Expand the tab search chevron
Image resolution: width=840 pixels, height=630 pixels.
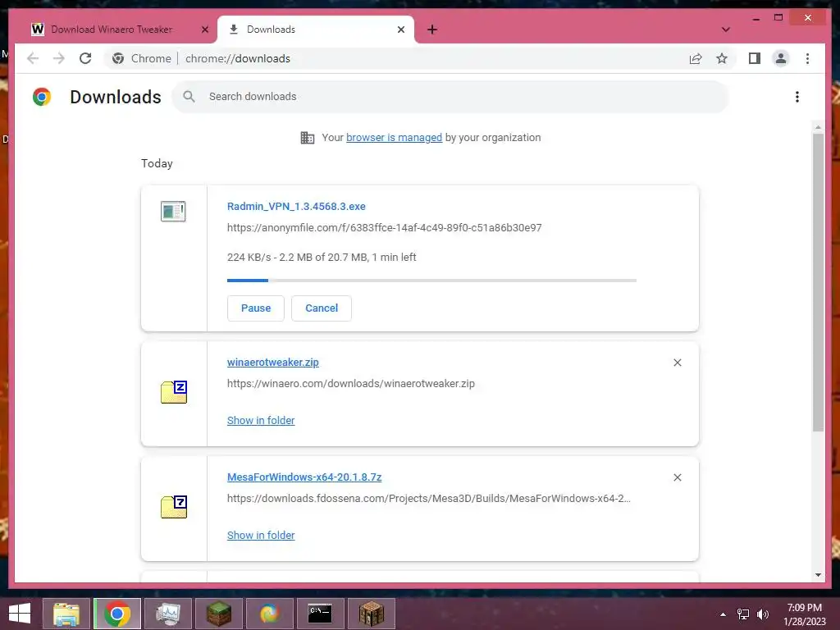725,30
